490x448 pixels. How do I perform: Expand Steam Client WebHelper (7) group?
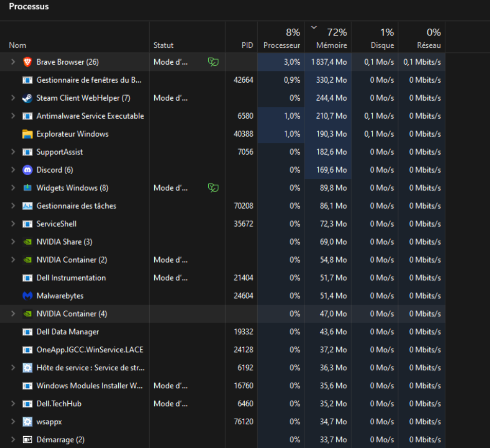[x=13, y=98]
